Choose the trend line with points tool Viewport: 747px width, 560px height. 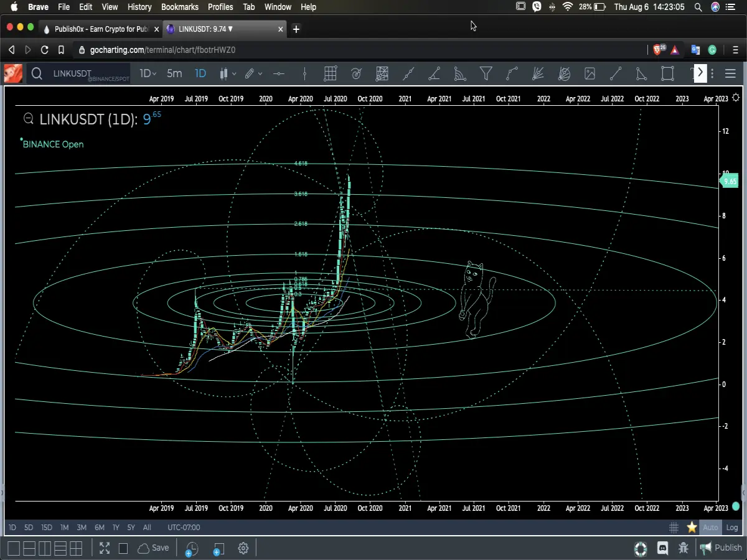pyautogui.click(x=408, y=73)
